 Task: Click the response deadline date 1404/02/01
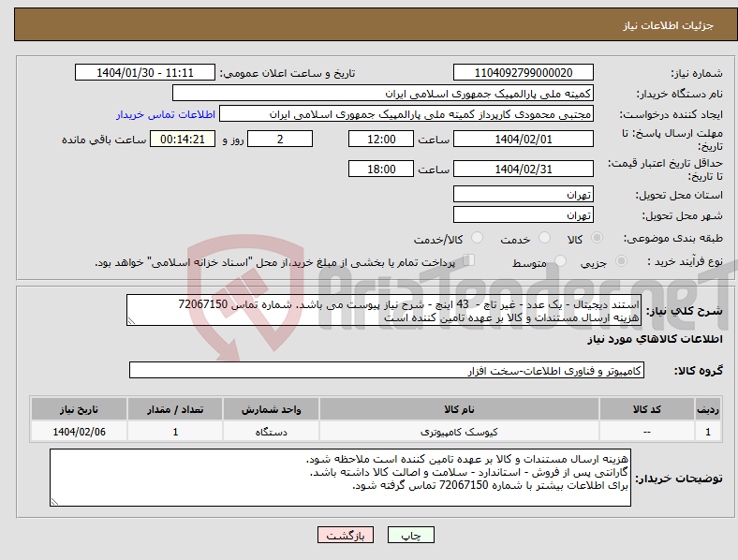click(523, 140)
